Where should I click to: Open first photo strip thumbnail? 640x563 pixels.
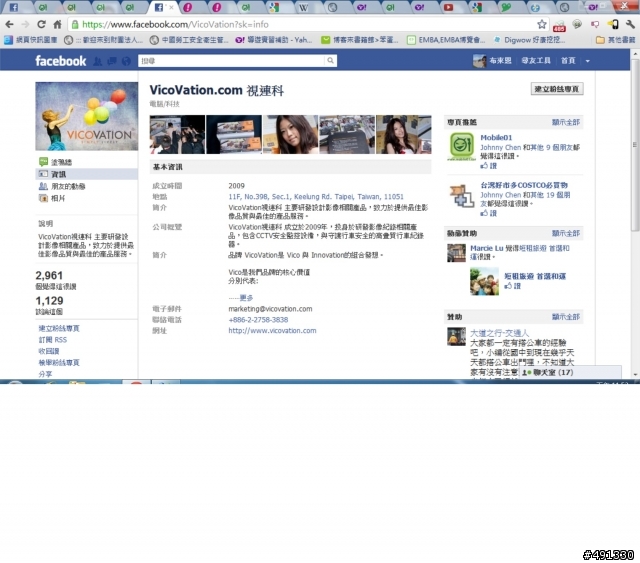177,134
